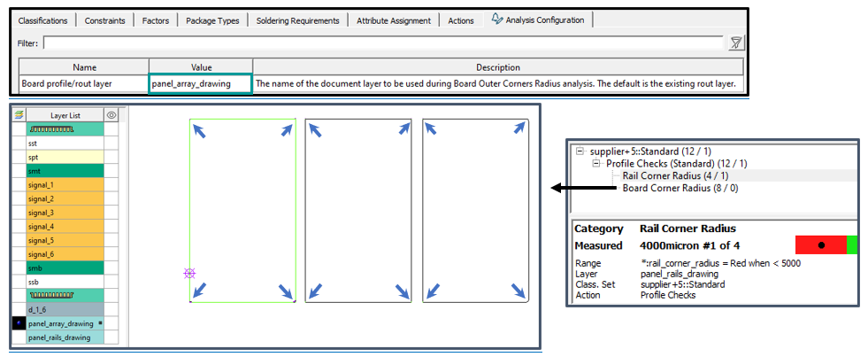Select the panel_rails_drawing layer
Screen dimensions: 868x357
pyautogui.click(x=65, y=337)
